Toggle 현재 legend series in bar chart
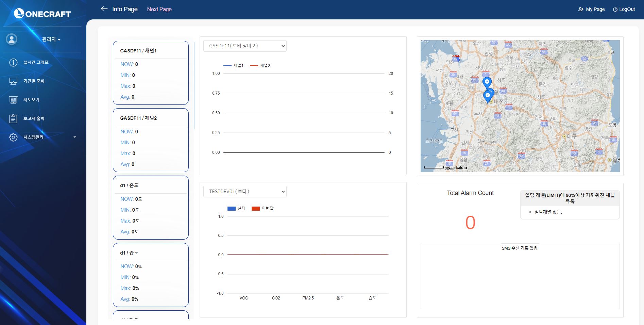 236,209
